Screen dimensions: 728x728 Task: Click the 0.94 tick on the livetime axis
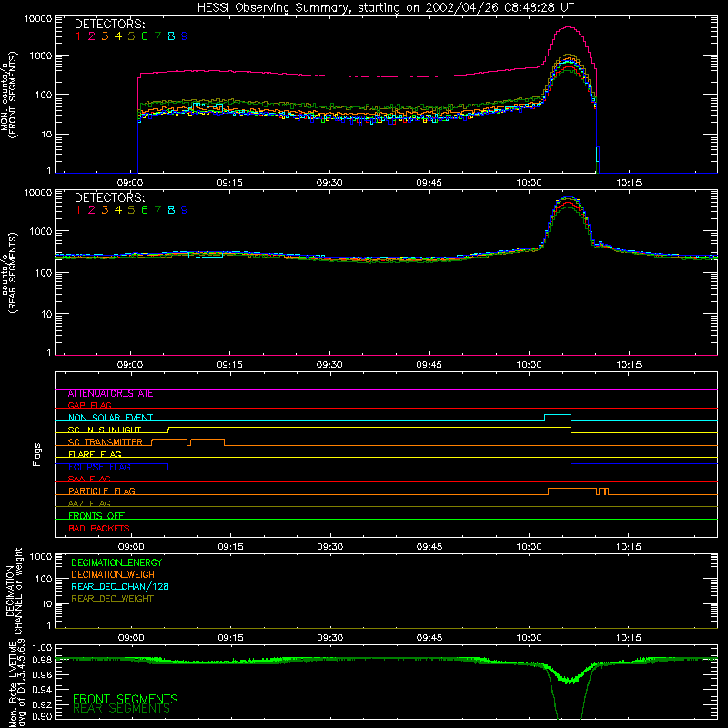click(x=42, y=690)
